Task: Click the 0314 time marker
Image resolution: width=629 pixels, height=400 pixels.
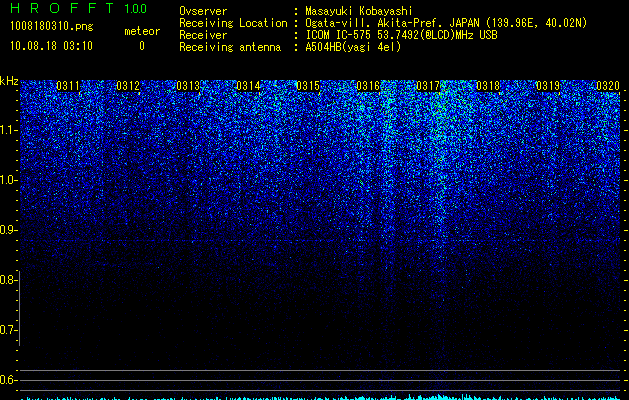Action: (x=248, y=86)
